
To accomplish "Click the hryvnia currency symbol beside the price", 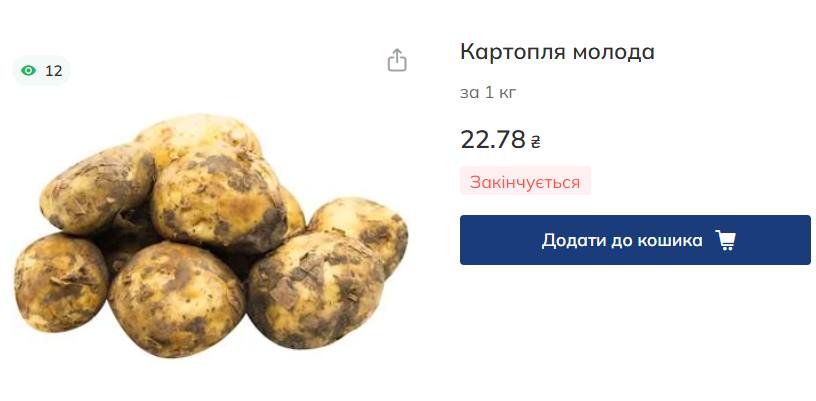I will click(x=536, y=141).
